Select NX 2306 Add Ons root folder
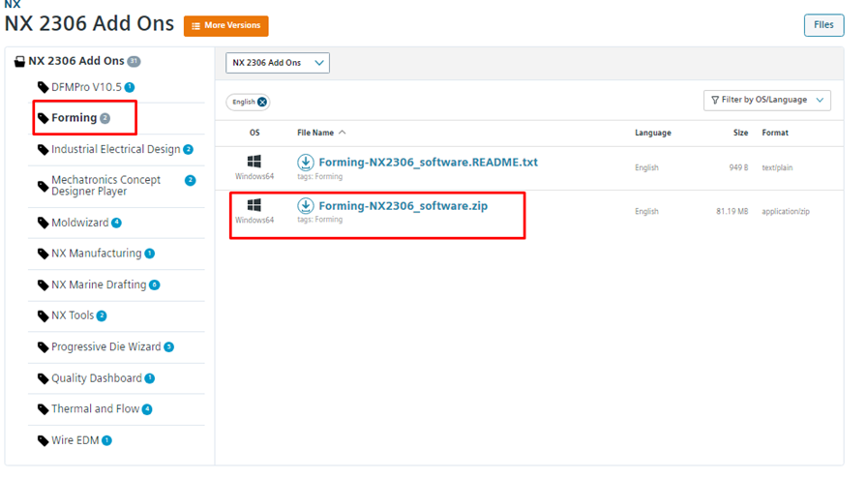Image resolution: width=868 pixels, height=479 pixels. [x=76, y=61]
